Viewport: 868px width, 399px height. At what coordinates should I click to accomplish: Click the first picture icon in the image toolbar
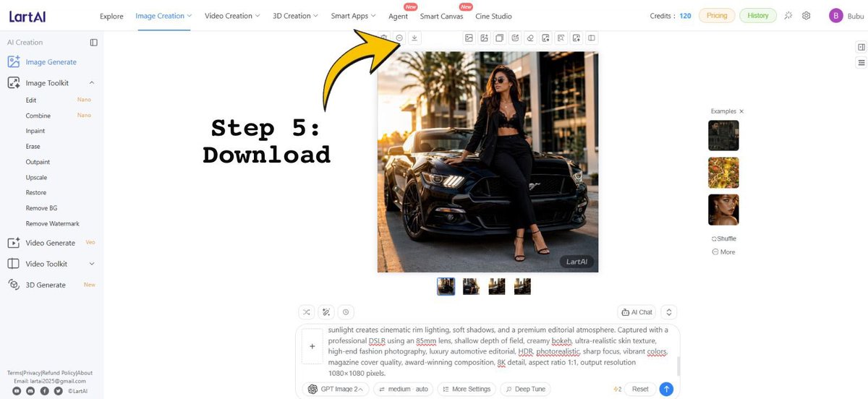pos(469,38)
